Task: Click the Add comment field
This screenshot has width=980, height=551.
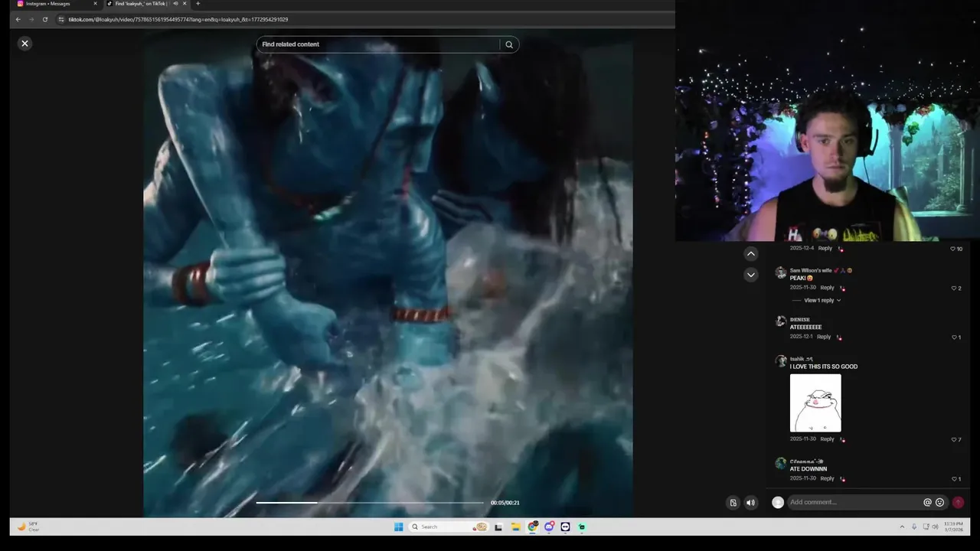Action: [x=854, y=503]
